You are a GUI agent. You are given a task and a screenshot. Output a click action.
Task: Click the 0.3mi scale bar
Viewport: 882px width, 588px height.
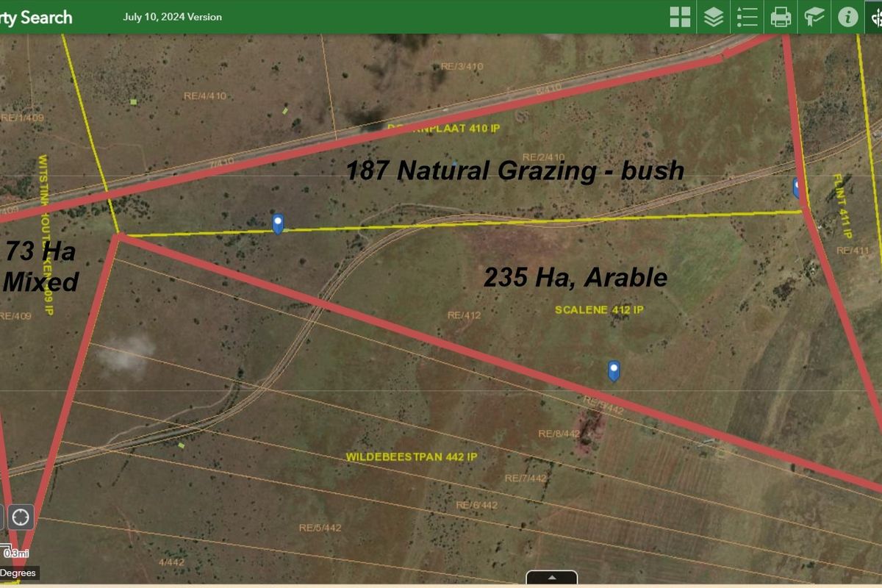(x=16, y=553)
